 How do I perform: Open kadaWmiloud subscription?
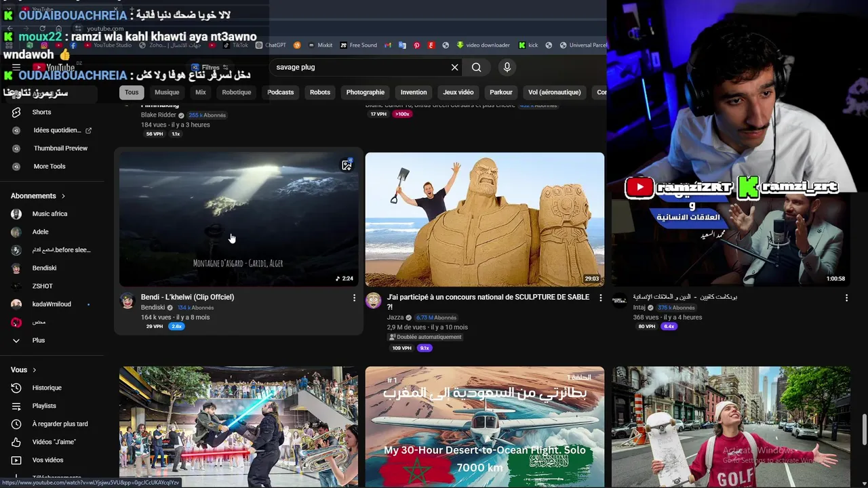52,304
